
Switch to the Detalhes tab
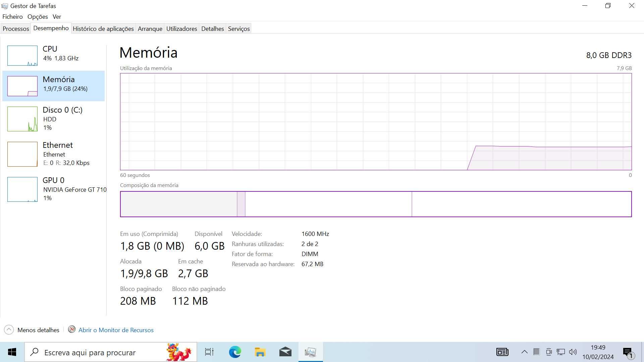point(212,28)
